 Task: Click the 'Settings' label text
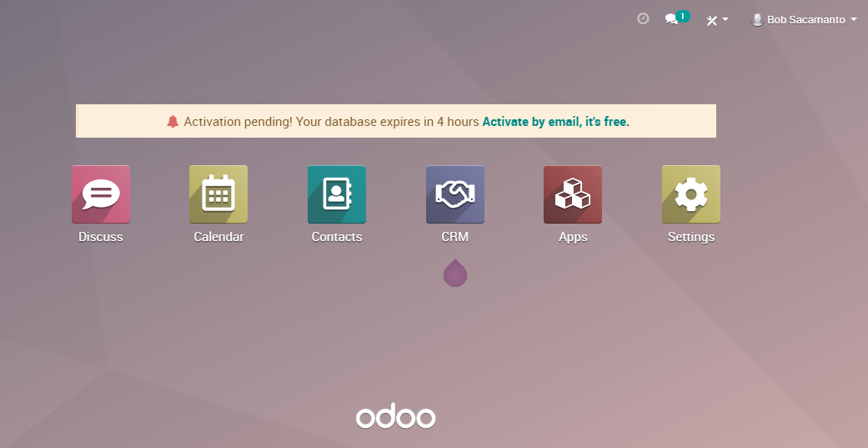tap(691, 237)
